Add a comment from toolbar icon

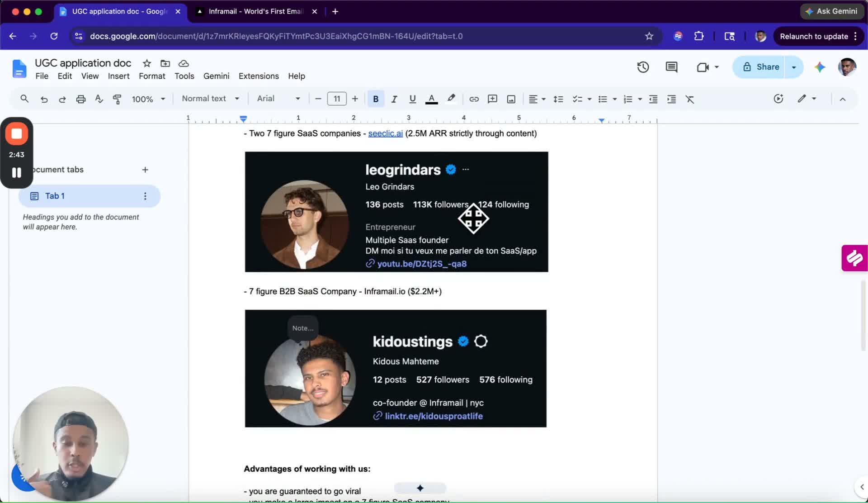pyautogui.click(x=492, y=99)
